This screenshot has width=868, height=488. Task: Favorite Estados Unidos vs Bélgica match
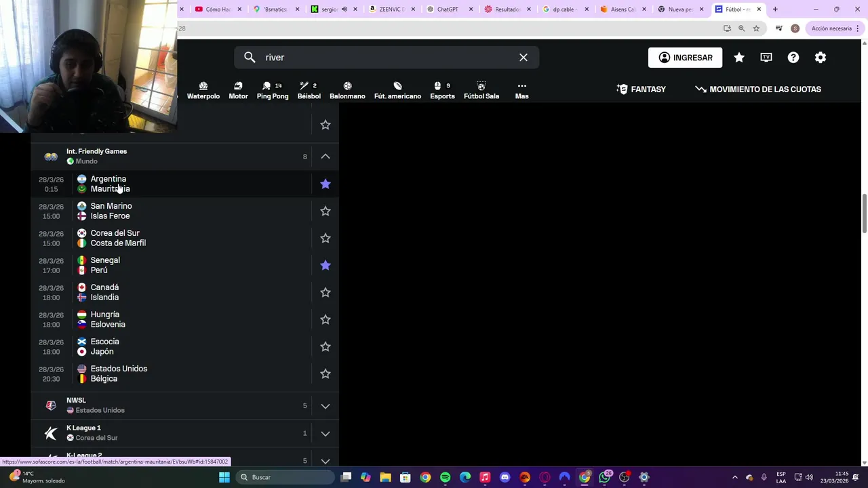point(325,373)
